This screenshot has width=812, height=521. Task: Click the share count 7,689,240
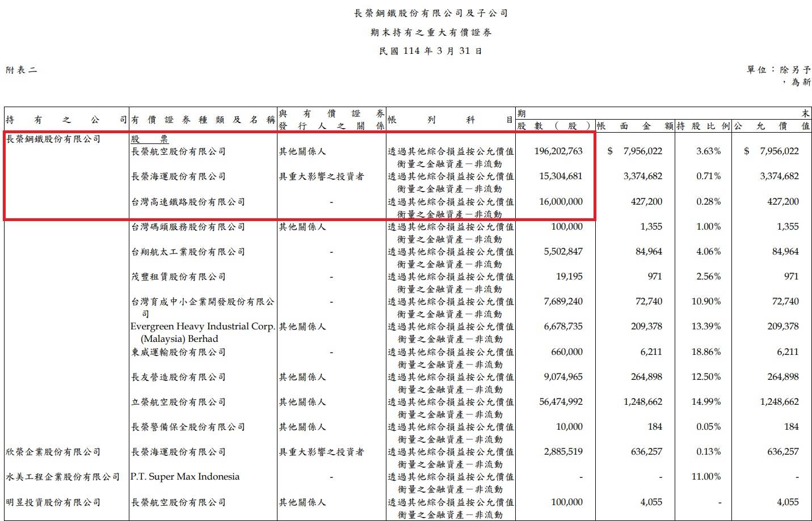pyautogui.click(x=563, y=302)
